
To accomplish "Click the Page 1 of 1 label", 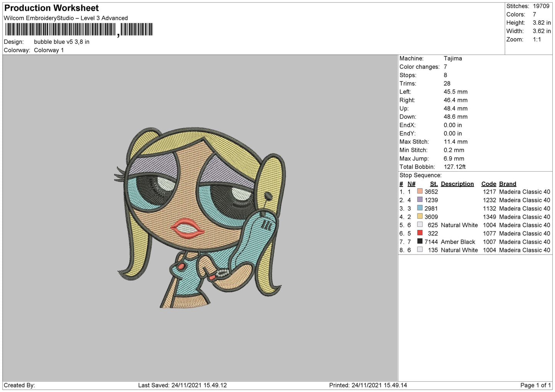I will tap(535, 385).
